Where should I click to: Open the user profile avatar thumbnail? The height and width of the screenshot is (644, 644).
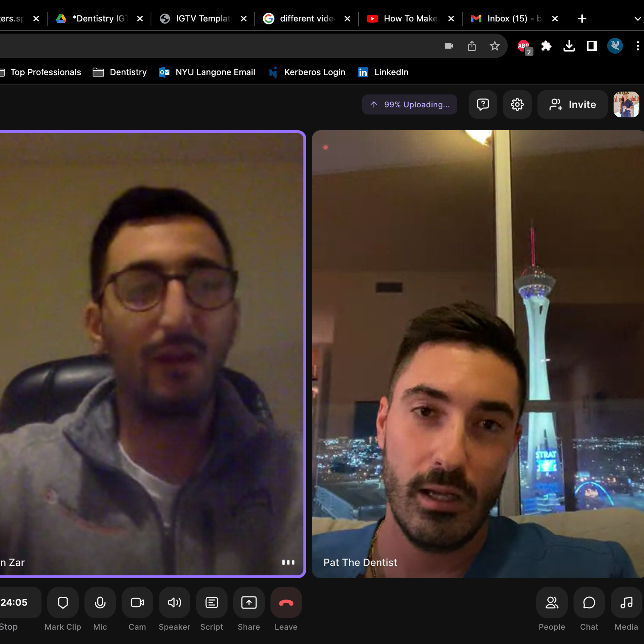(x=627, y=104)
